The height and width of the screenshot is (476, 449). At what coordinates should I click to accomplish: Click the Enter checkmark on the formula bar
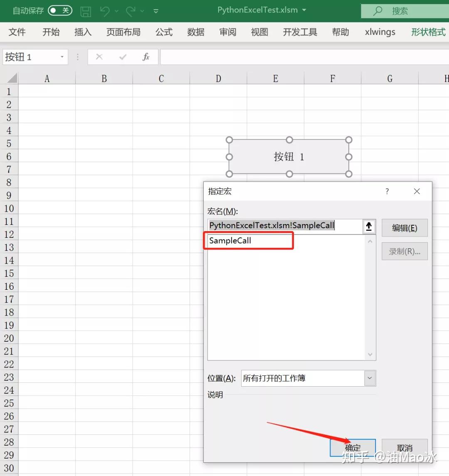[123, 57]
